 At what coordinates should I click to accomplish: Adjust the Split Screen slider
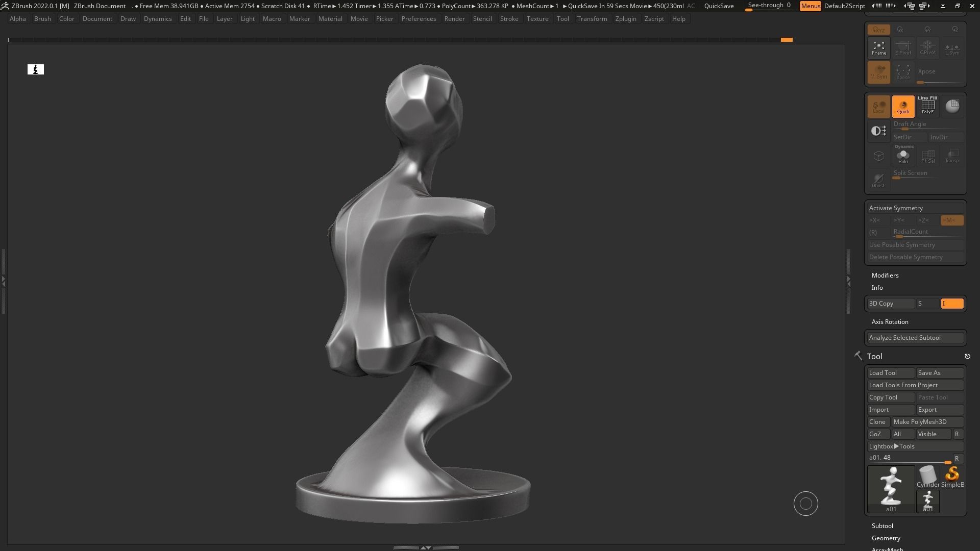tap(915, 174)
